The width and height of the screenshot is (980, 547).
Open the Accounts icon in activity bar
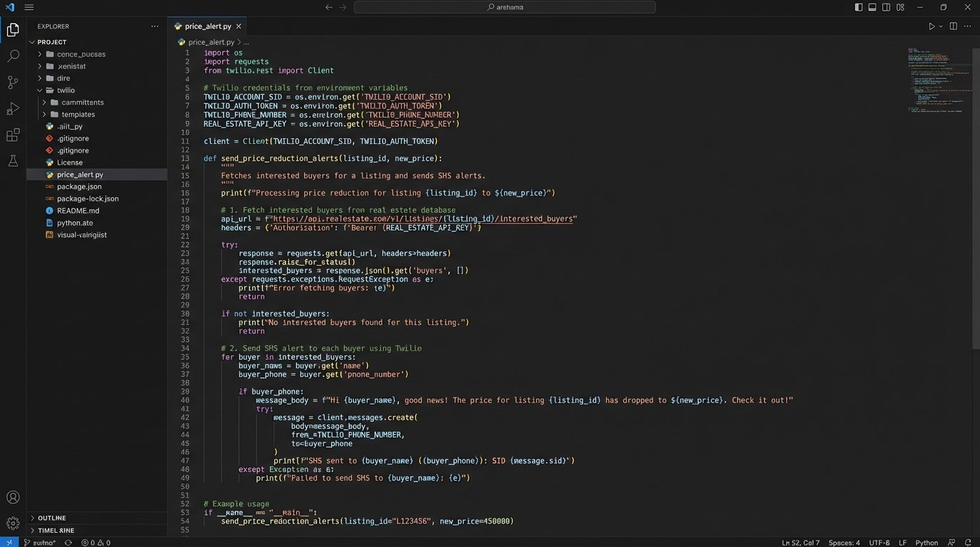coord(13,497)
